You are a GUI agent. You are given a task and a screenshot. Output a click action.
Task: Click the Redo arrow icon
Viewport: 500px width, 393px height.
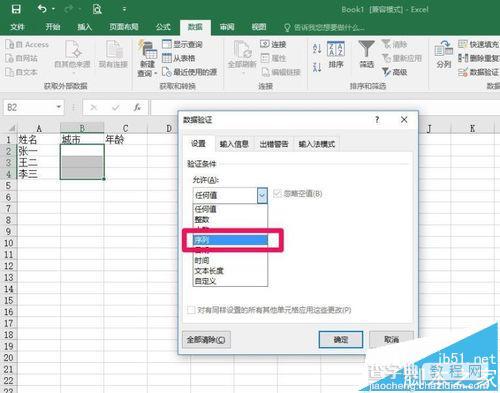tap(69, 9)
